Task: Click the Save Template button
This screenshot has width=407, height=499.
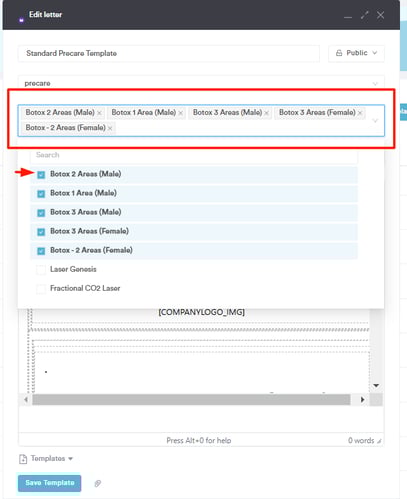Action: coord(50,483)
